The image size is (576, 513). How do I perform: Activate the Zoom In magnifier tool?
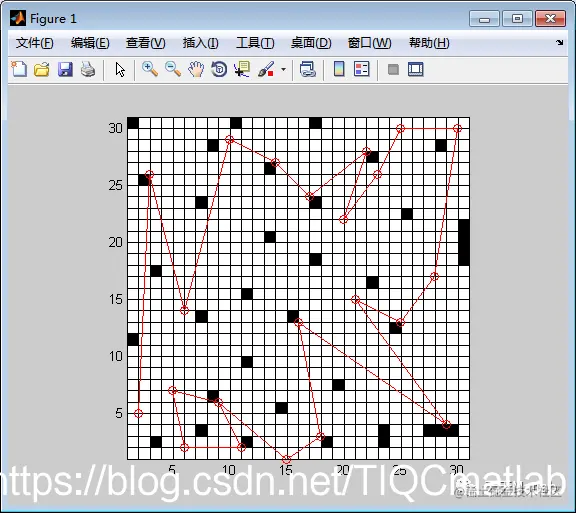[150, 69]
